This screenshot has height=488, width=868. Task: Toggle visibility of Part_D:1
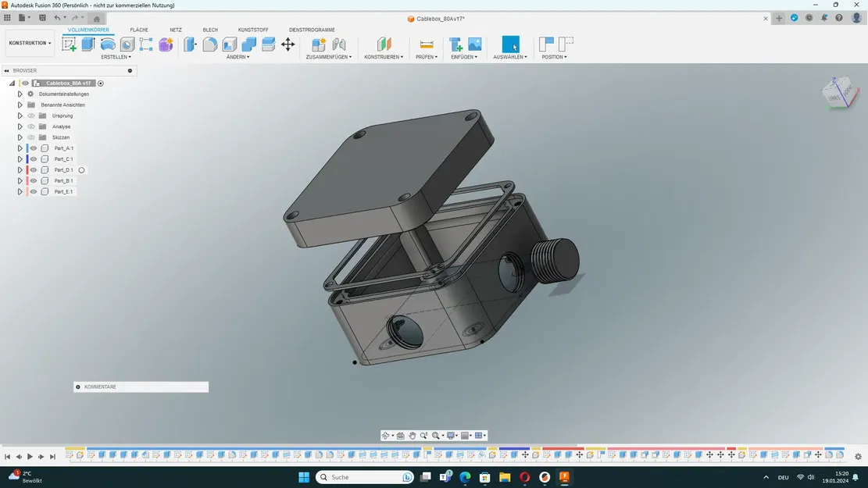point(34,170)
